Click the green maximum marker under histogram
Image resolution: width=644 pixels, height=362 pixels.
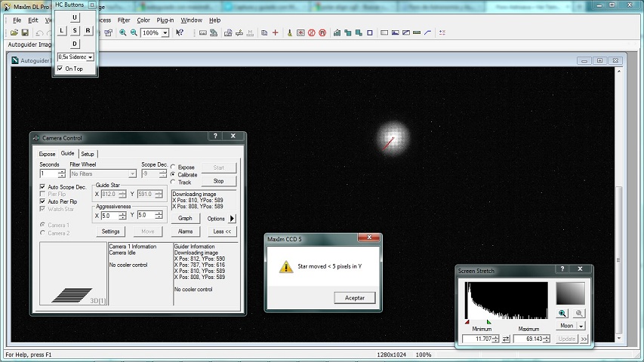pos(489,322)
